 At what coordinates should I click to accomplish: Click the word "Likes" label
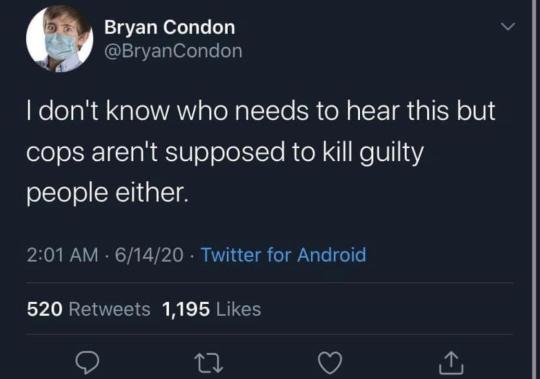pos(238,309)
